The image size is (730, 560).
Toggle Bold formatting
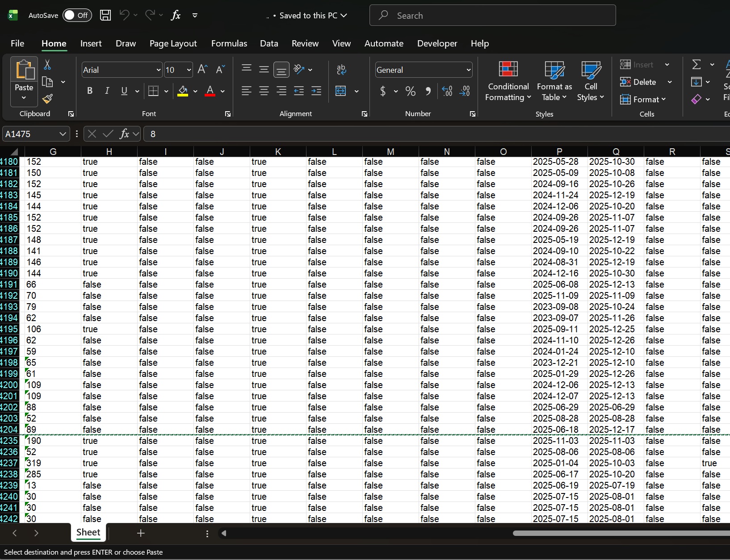click(89, 91)
